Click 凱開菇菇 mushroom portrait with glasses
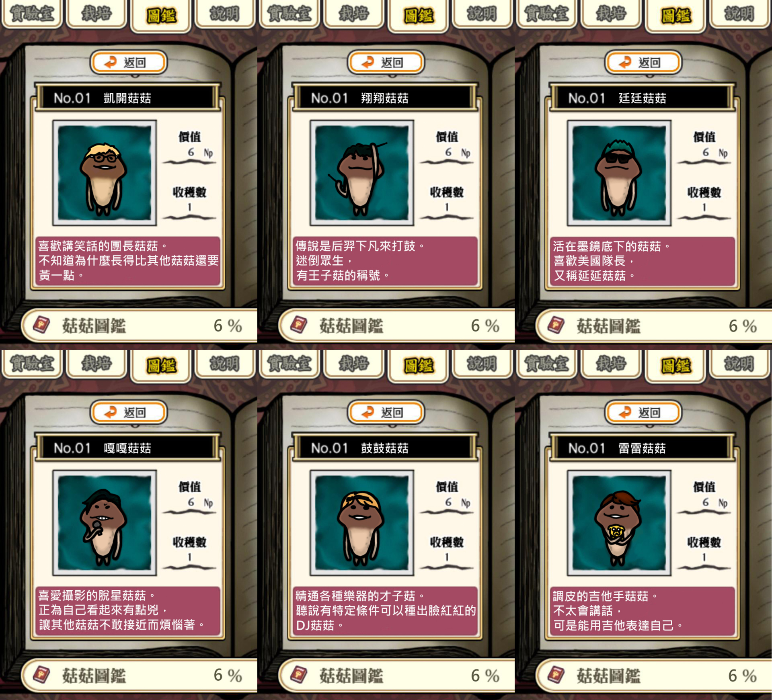This screenshot has width=772, height=700. pyautogui.click(x=105, y=173)
